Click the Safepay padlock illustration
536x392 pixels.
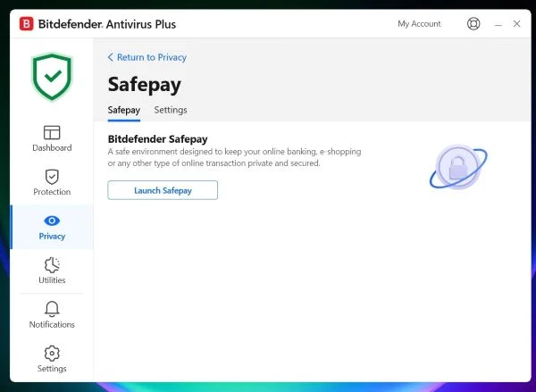click(x=457, y=166)
